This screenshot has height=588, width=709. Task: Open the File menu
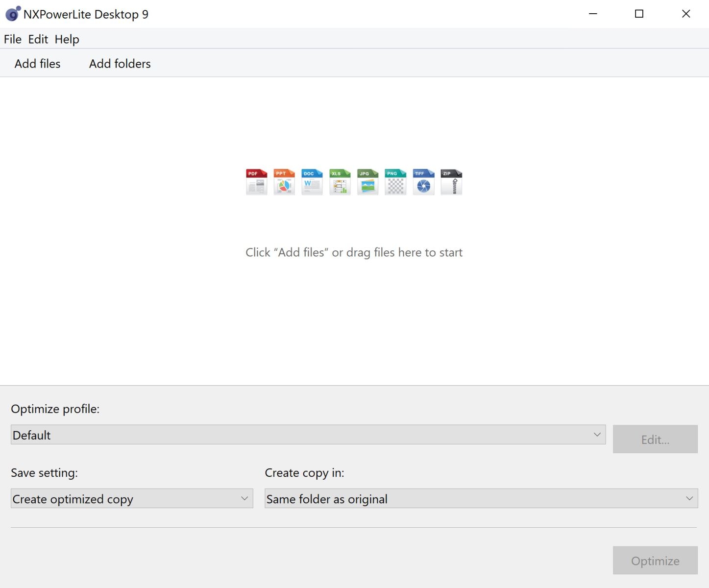coord(13,39)
